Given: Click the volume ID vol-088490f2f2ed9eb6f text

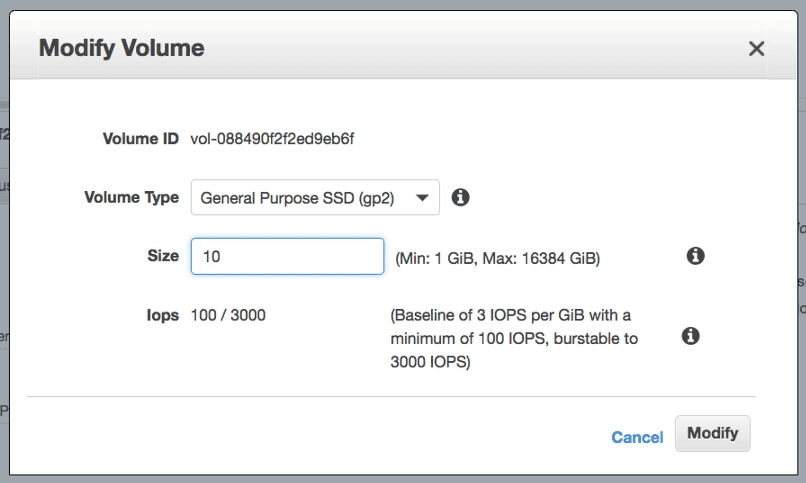Looking at the screenshot, I should (x=272, y=139).
